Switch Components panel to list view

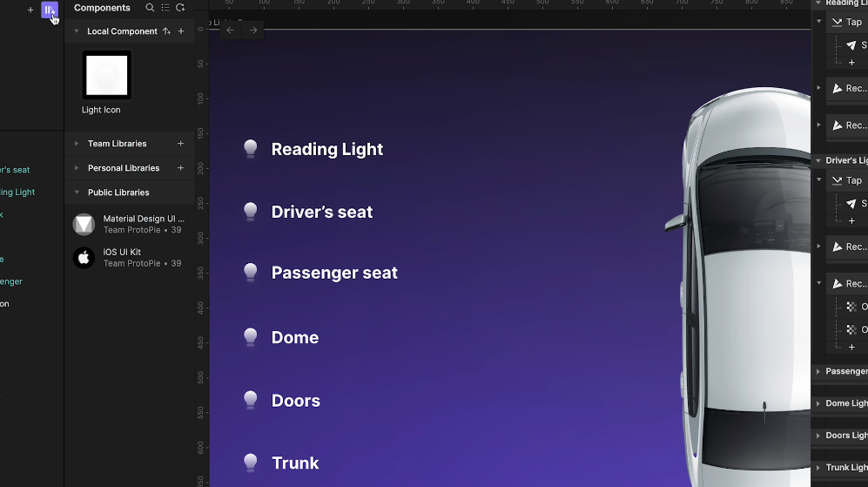(165, 8)
